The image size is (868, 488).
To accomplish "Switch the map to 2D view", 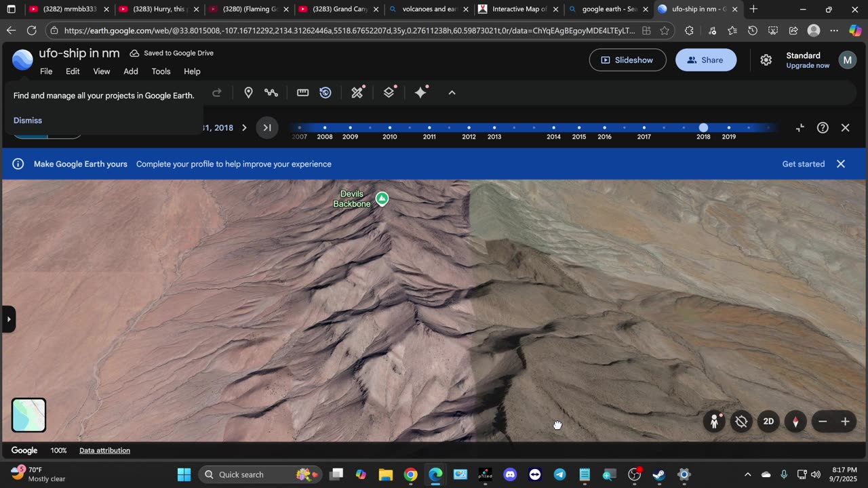I will (x=768, y=422).
